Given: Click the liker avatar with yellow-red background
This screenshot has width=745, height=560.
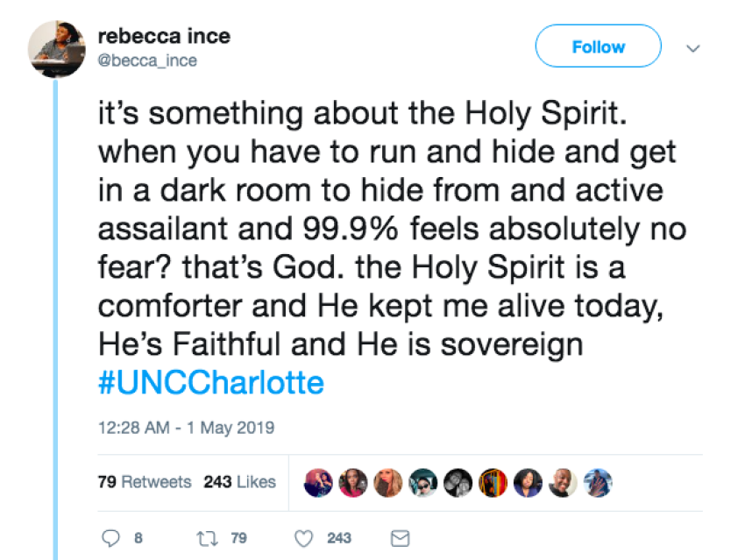Looking at the screenshot, I should click(x=492, y=481).
